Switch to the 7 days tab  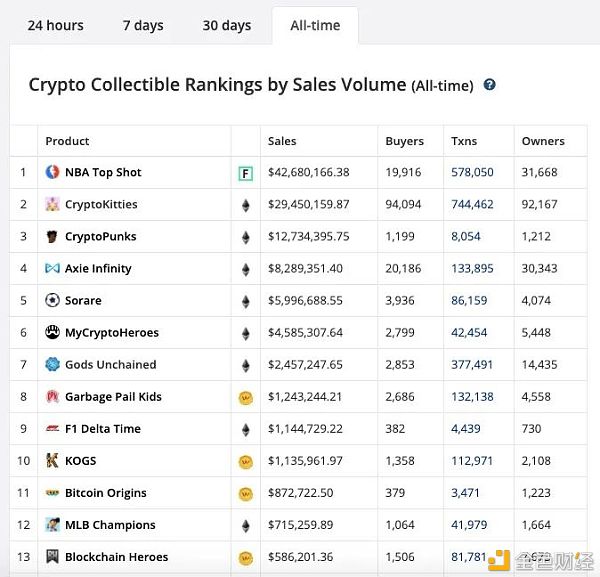pyautogui.click(x=145, y=25)
